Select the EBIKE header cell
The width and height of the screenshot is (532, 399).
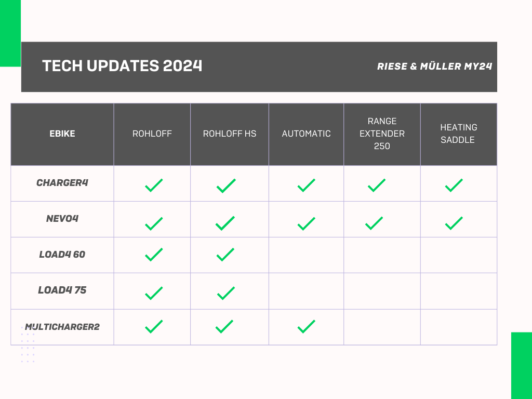[62, 134]
